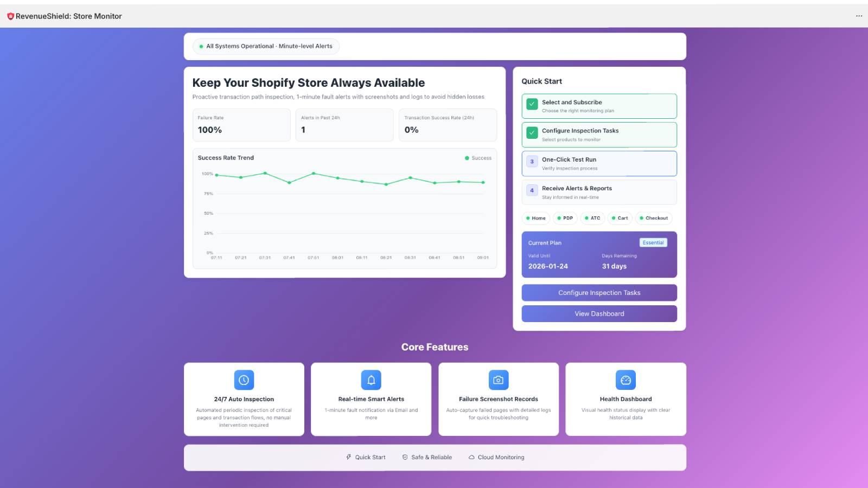The width and height of the screenshot is (868, 488).
Task: Click the Quick Start lightning icon in footer
Action: 349,457
